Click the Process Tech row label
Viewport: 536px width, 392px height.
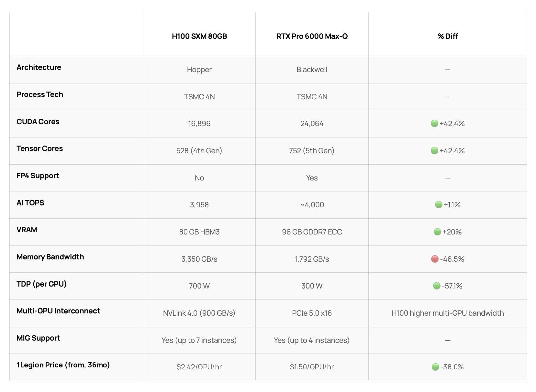(x=40, y=94)
